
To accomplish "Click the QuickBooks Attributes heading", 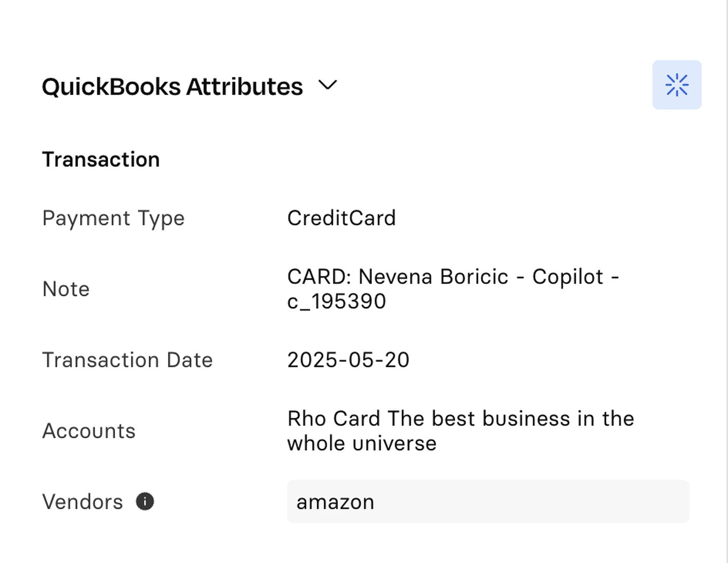I will [172, 86].
